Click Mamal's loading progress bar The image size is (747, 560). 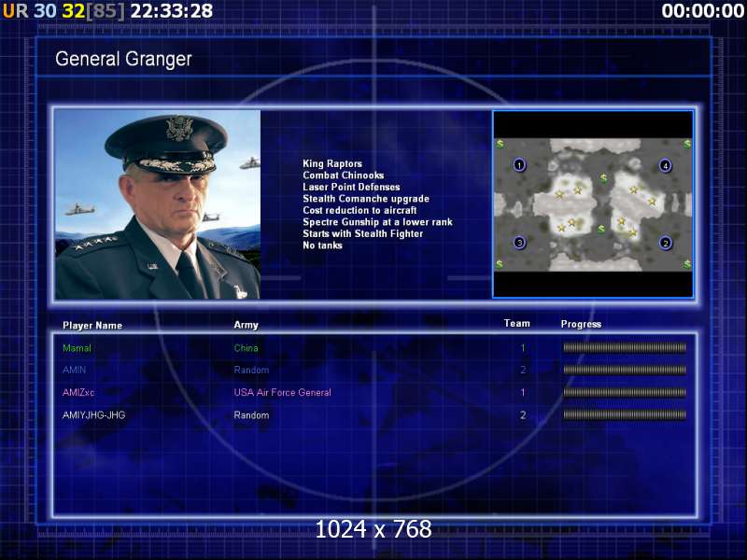[625, 347]
